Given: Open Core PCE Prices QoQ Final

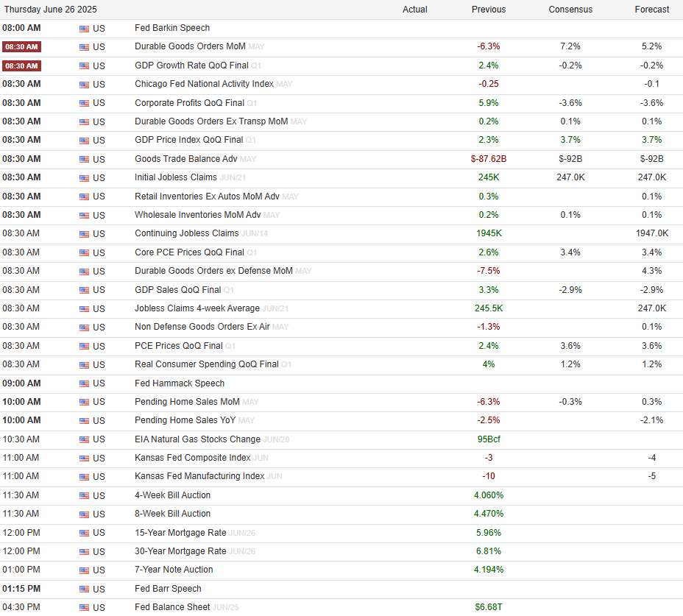Looking at the screenshot, I should coord(189,252).
